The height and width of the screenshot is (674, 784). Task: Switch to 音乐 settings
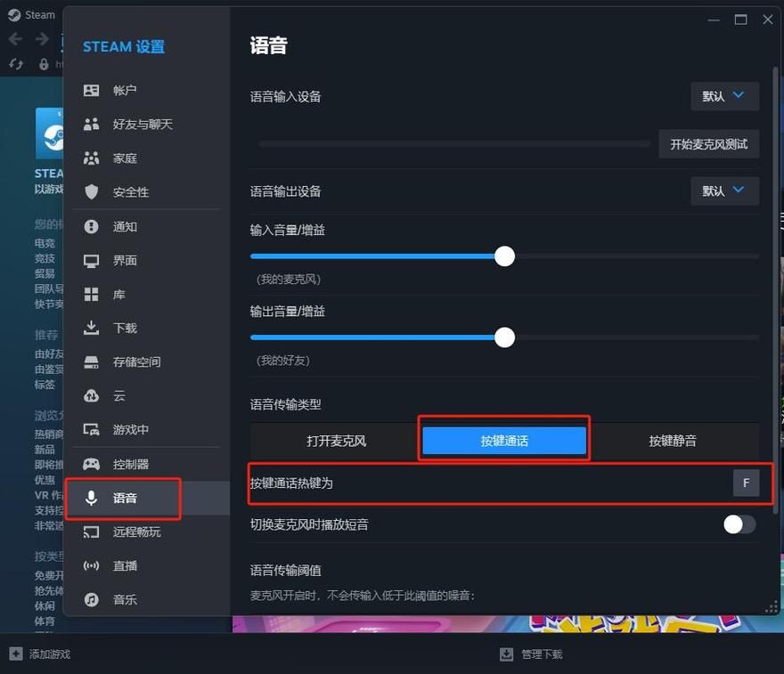coord(146,599)
